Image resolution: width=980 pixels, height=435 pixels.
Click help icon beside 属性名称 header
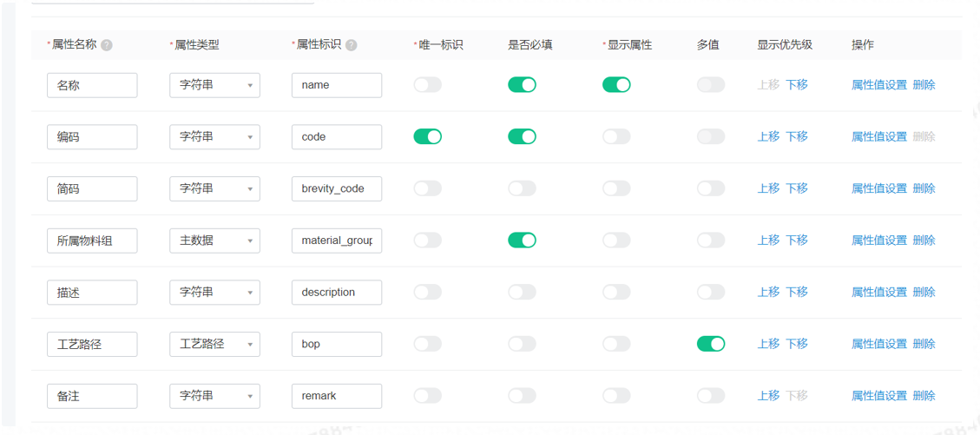pos(107,45)
